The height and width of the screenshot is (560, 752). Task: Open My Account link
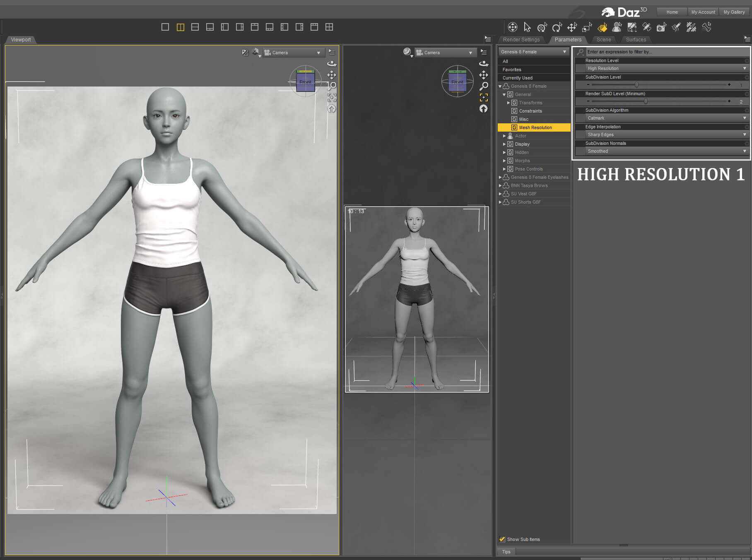(x=703, y=12)
